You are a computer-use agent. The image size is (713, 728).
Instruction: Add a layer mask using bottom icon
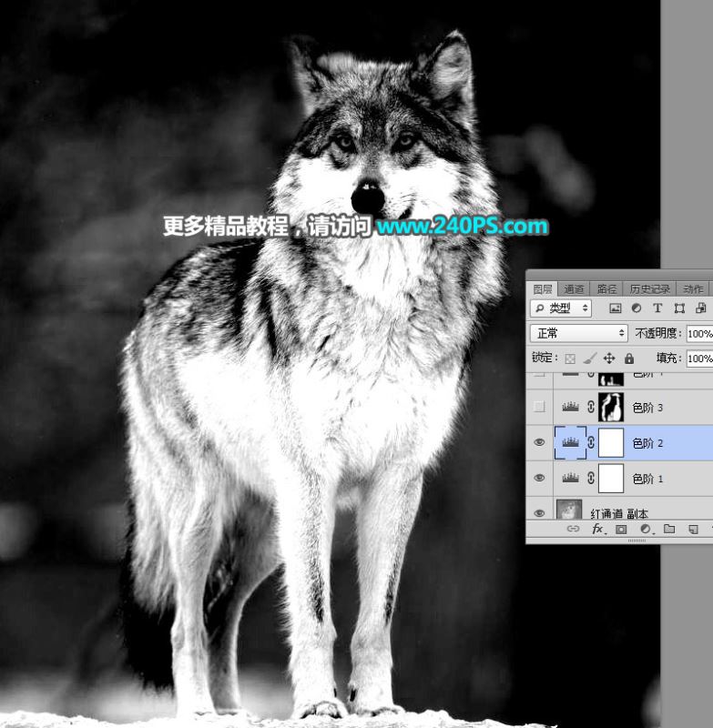[x=622, y=529]
